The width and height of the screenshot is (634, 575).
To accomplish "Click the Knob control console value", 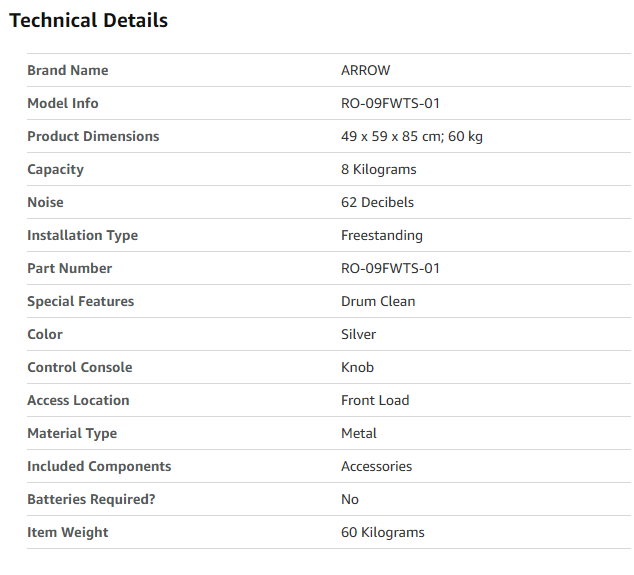I will click(357, 367).
